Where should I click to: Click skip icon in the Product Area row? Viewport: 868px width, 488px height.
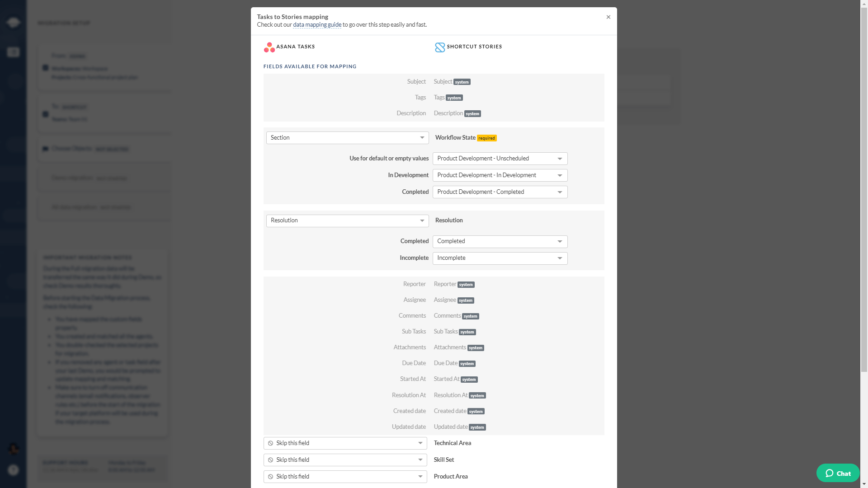pos(270,477)
